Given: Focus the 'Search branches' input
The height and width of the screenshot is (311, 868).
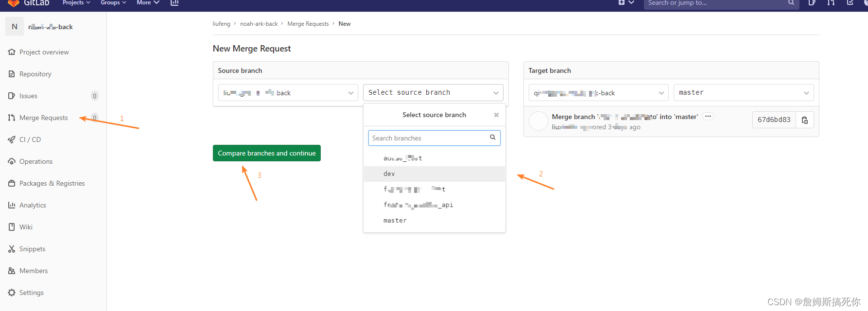Looking at the screenshot, I should 434,138.
